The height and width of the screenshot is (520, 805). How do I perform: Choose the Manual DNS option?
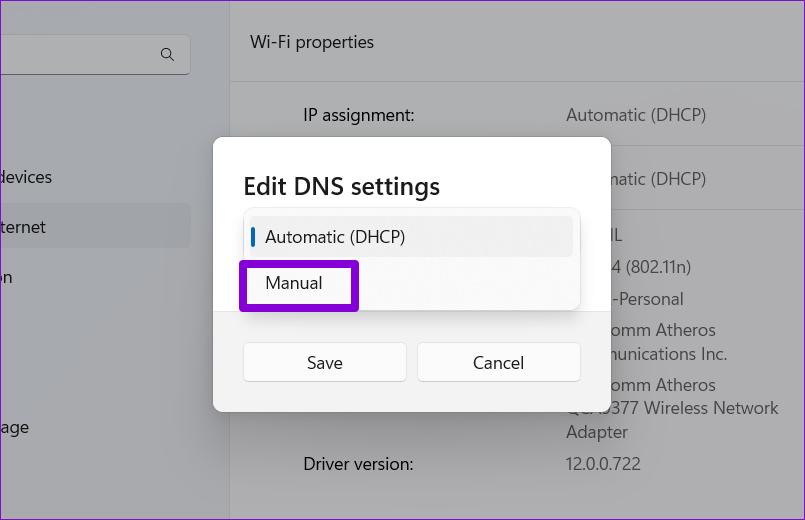click(x=294, y=284)
